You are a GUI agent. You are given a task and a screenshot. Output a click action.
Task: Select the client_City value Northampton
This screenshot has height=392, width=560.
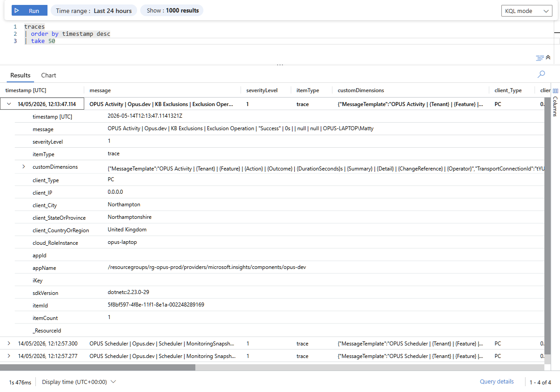(x=124, y=204)
